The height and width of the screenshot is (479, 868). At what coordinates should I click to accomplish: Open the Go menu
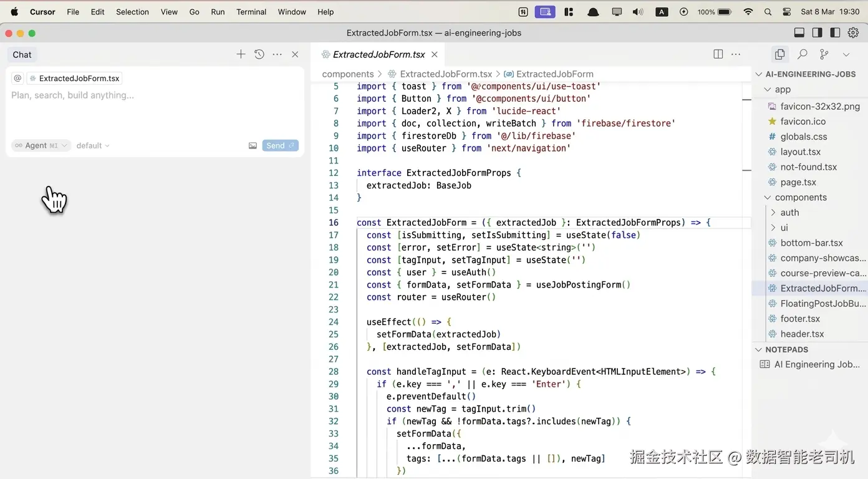click(x=195, y=12)
